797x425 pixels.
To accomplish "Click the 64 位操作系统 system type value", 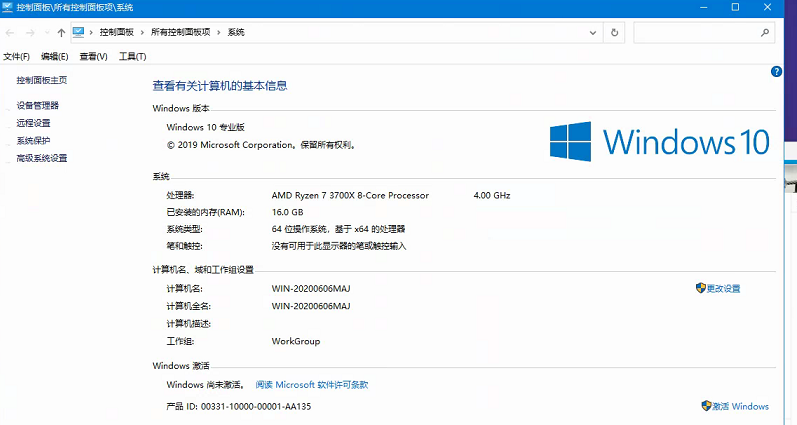I will pyautogui.click(x=339, y=229).
